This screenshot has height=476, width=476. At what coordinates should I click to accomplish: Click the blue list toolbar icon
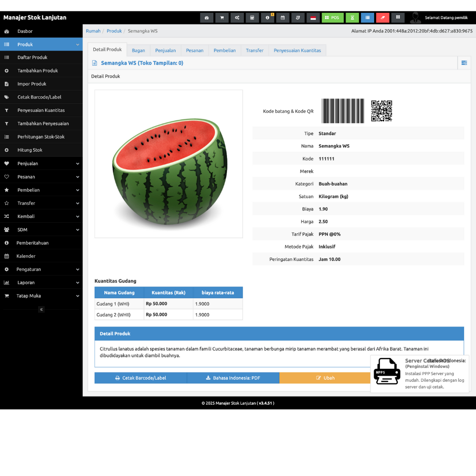367,18
